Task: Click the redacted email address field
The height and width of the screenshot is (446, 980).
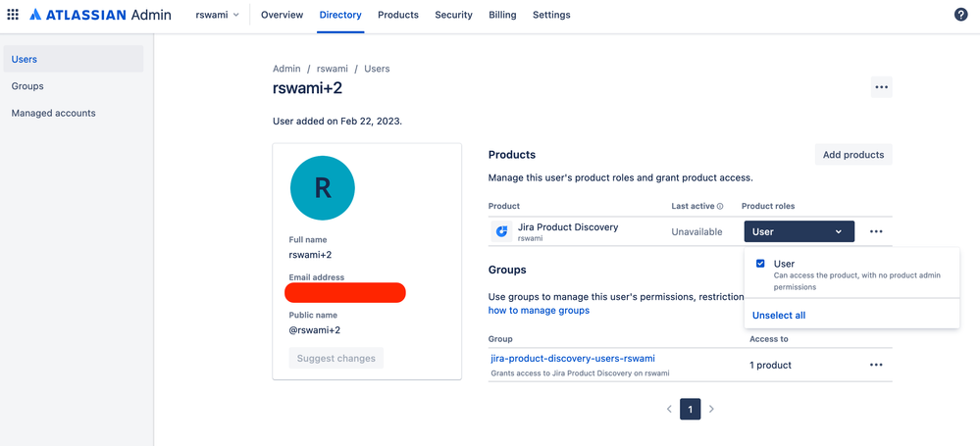Action: tap(345, 292)
